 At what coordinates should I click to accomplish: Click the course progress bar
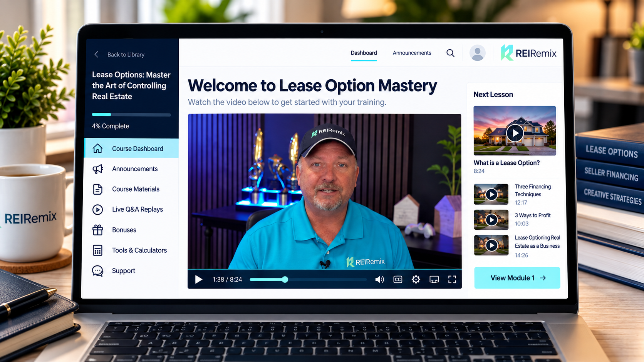tap(131, 115)
